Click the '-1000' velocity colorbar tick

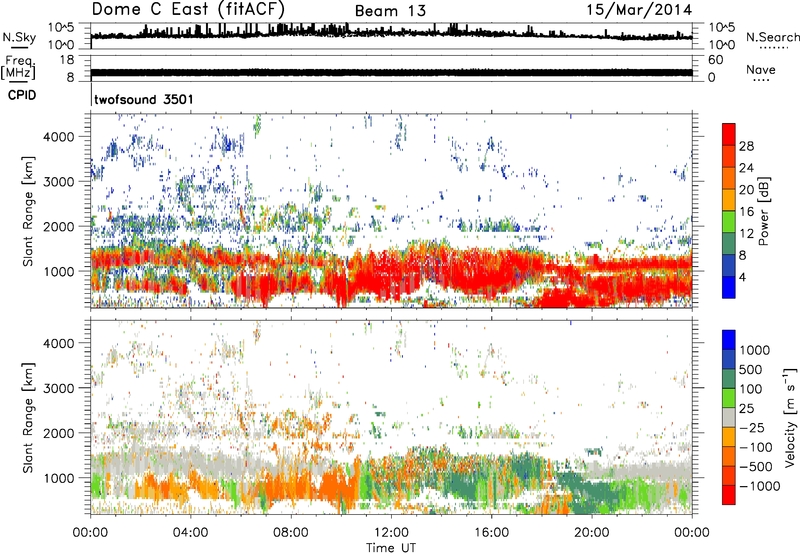pos(759,486)
